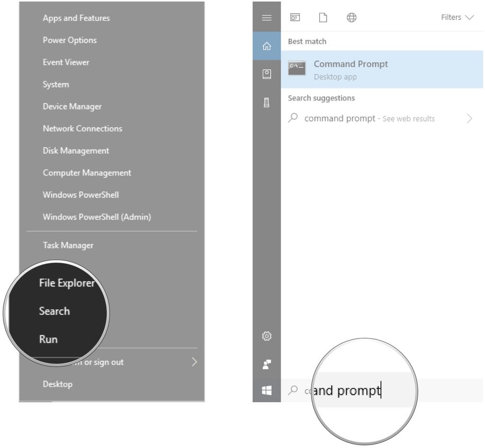Click the Command Prompt app icon

point(296,68)
